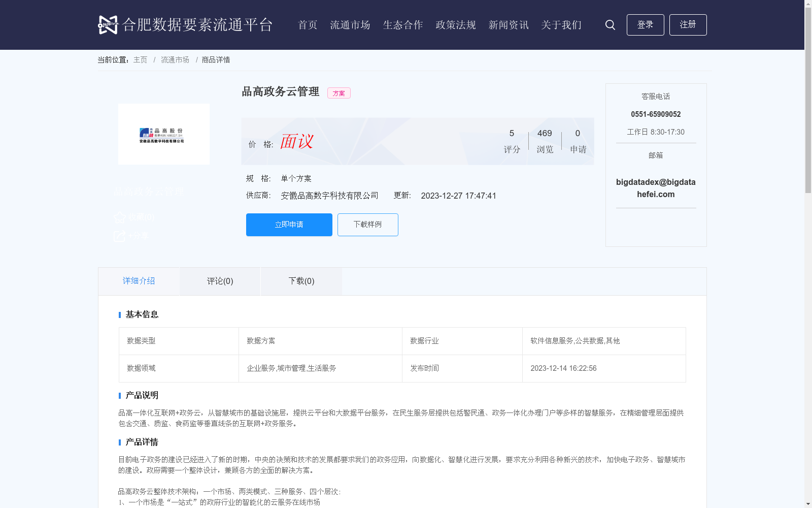This screenshot has width=812, height=508.
Task: Click update time 2023-12-27 17:47:41
Action: [458, 196]
